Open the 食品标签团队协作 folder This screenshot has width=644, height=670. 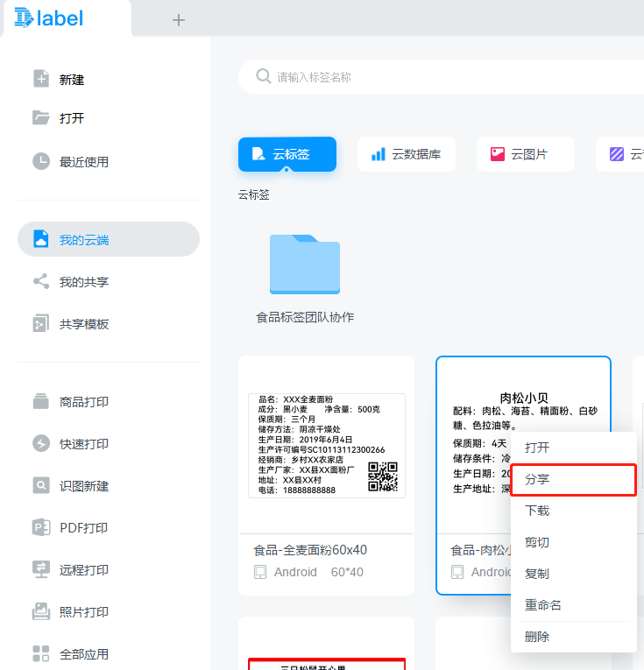pos(305,265)
